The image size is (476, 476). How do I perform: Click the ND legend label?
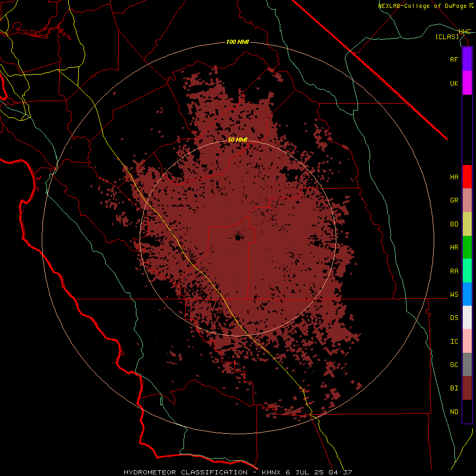point(454,412)
